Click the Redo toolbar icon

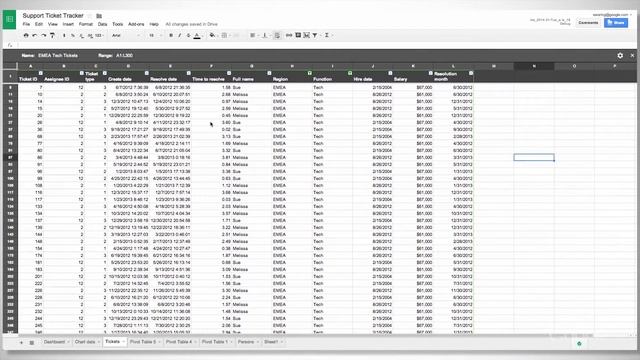coord(43,36)
